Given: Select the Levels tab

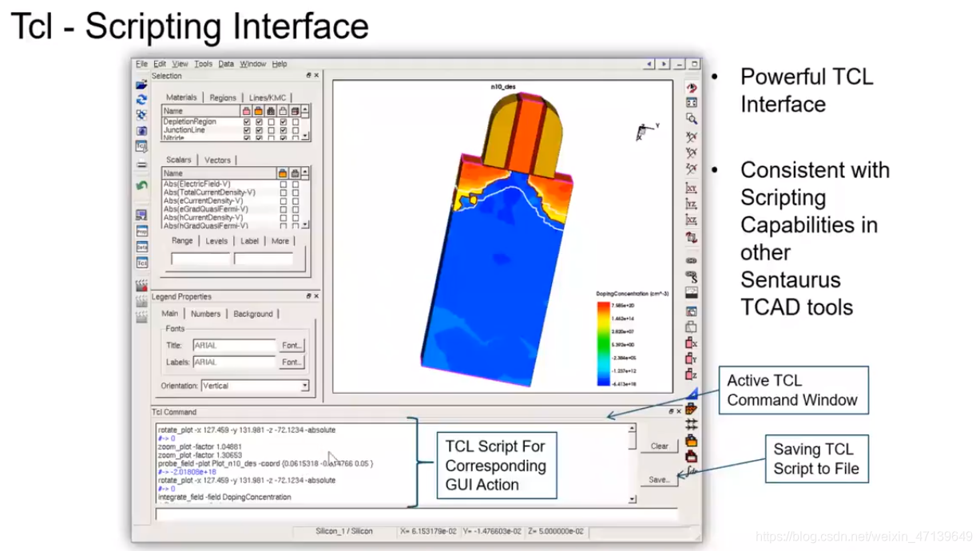Looking at the screenshot, I should click(216, 240).
